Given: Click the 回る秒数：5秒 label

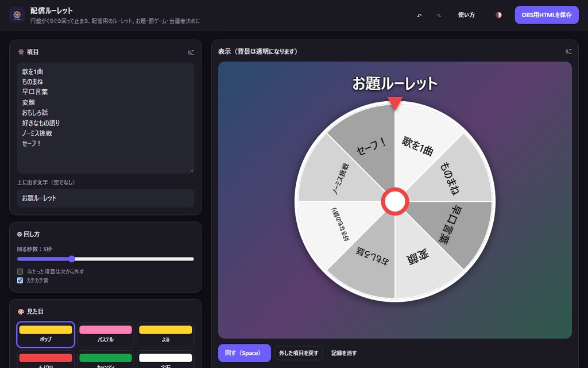Looking at the screenshot, I should tap(34, 249).
